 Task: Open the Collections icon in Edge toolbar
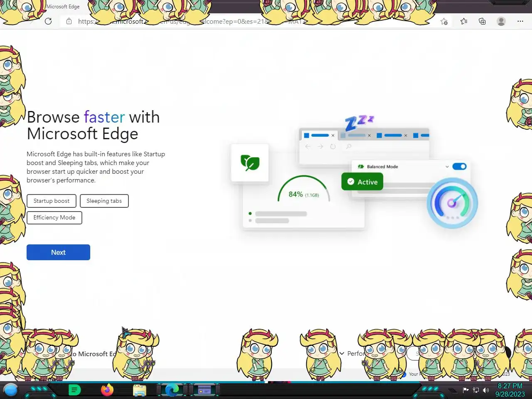[482, 21]
